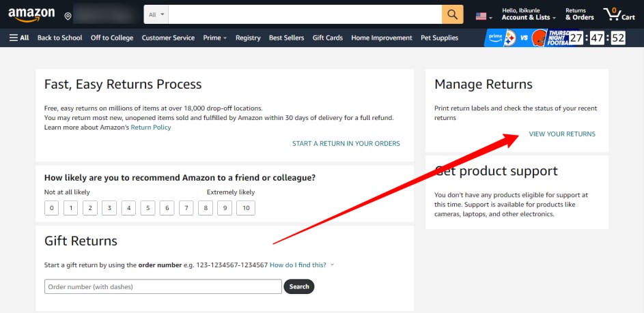Open Back to School nav item

(59, 38)
